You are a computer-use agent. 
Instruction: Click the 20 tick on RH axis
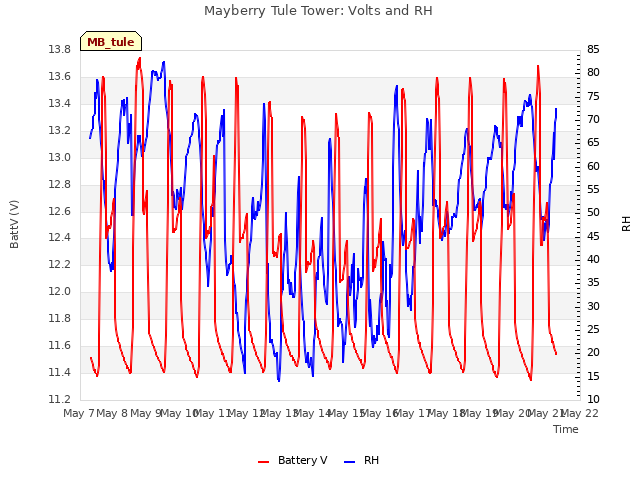pyautogui.click(x=593, y=352)
